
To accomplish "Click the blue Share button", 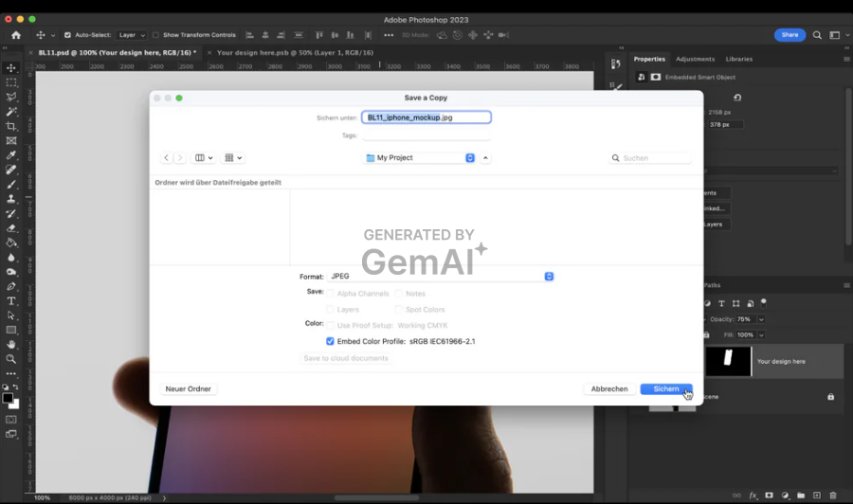I will 789,35.
